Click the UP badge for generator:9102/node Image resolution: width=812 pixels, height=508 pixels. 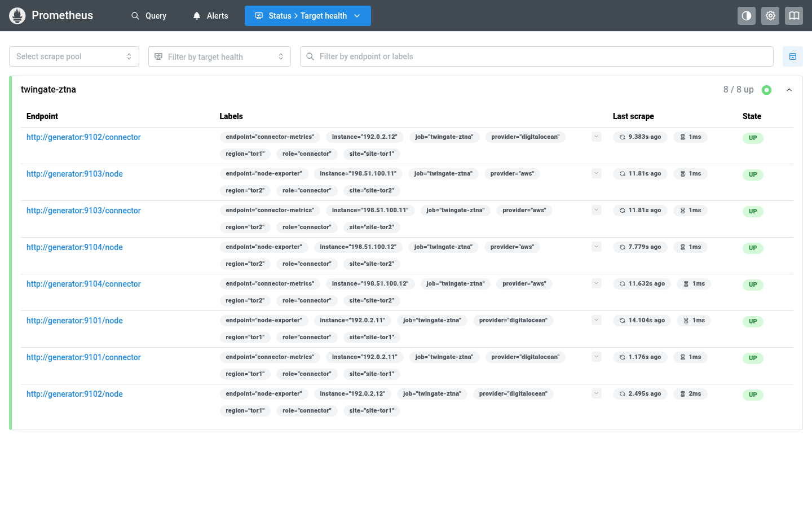(x=753, y=395)
